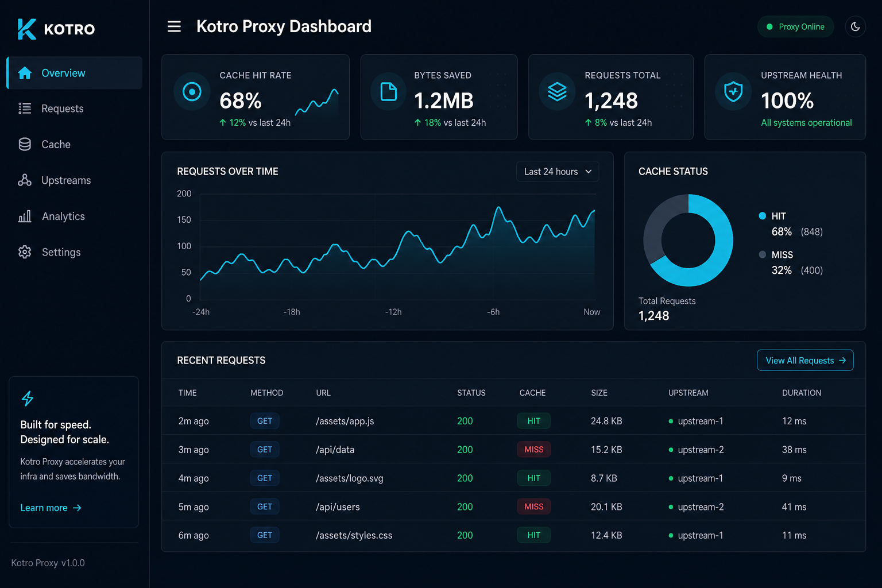Click GET badge for /assets/logo.svg
Viewport: 882px width, 588px height.
265,478
